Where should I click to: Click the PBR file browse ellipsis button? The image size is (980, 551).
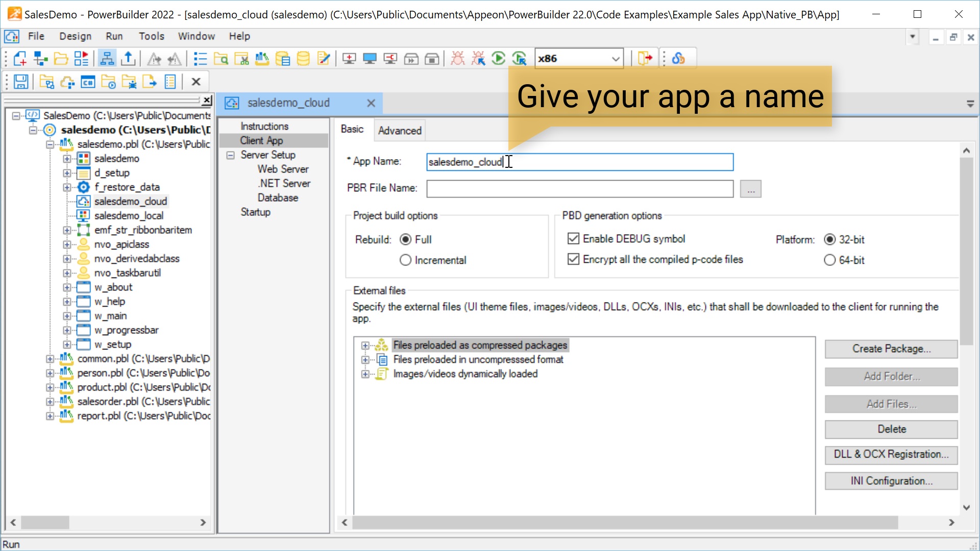(x=751, y=189)
